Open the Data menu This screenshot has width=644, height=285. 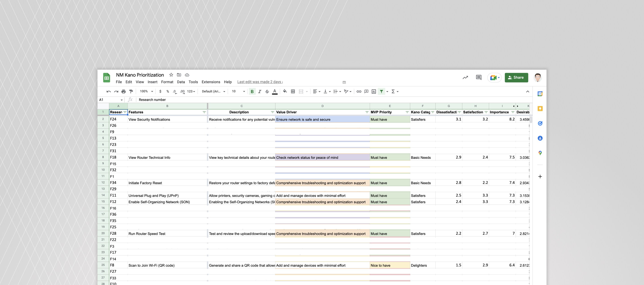tap(181, 82)
